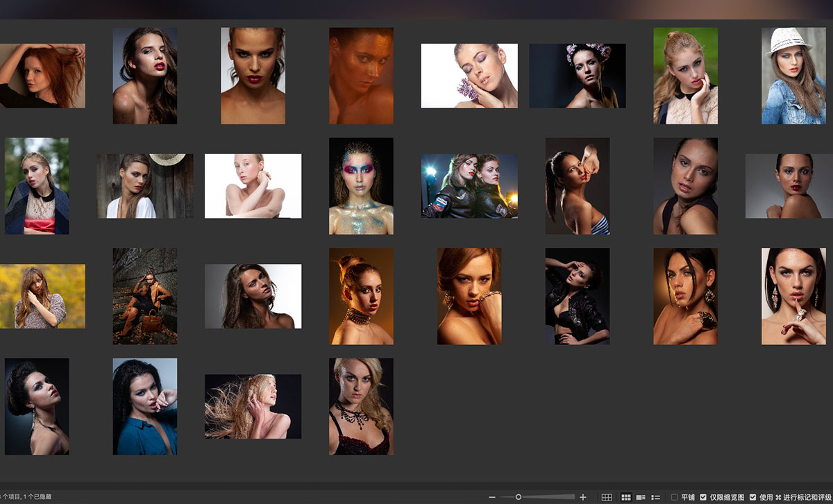Image resolution: width=833 pixels, height=504 pixels.
Task: Click the thumbnail size slider handle
Action: point(518,497)
